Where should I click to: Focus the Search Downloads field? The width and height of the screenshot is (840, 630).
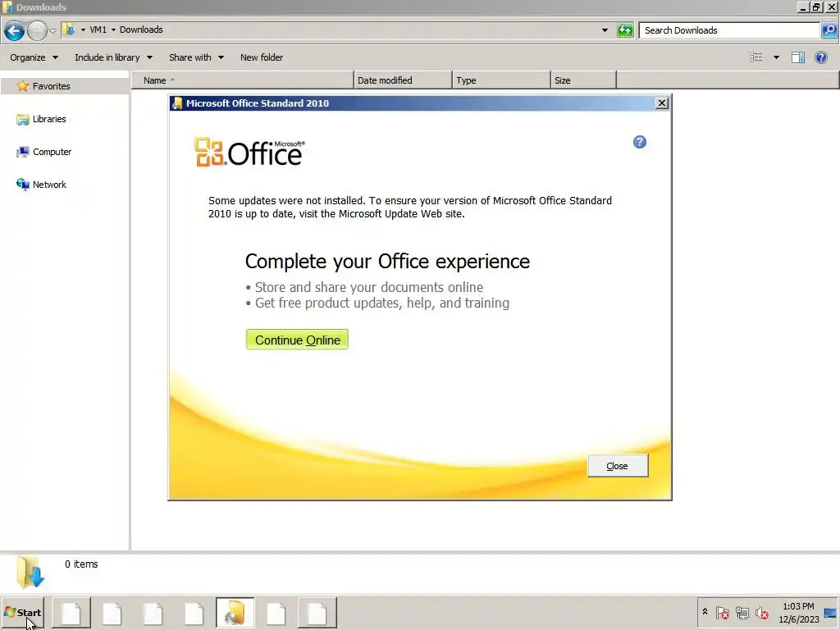tap(729, 30)
